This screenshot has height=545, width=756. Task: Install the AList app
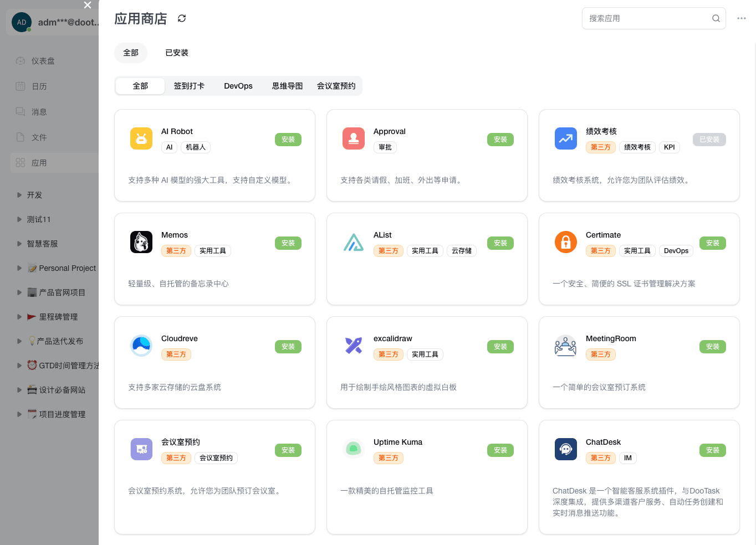(500, 243)
